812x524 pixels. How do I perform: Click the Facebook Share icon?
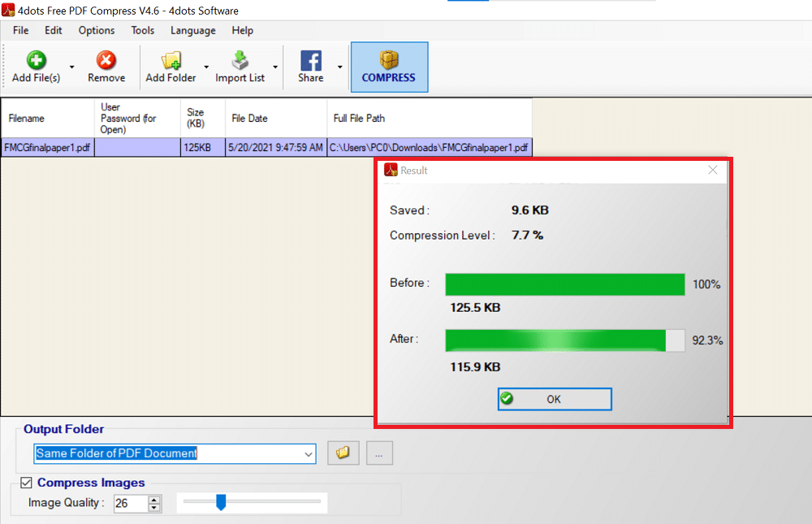[310, 61]
